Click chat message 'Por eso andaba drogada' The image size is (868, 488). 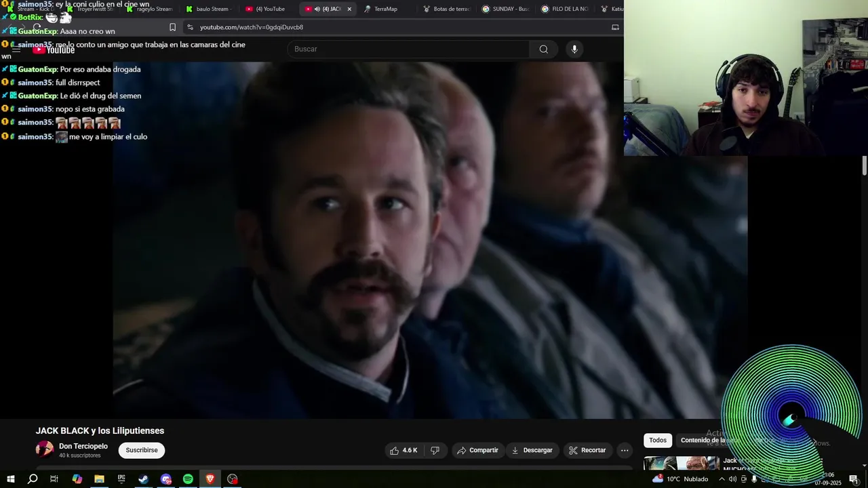(100, 69)
